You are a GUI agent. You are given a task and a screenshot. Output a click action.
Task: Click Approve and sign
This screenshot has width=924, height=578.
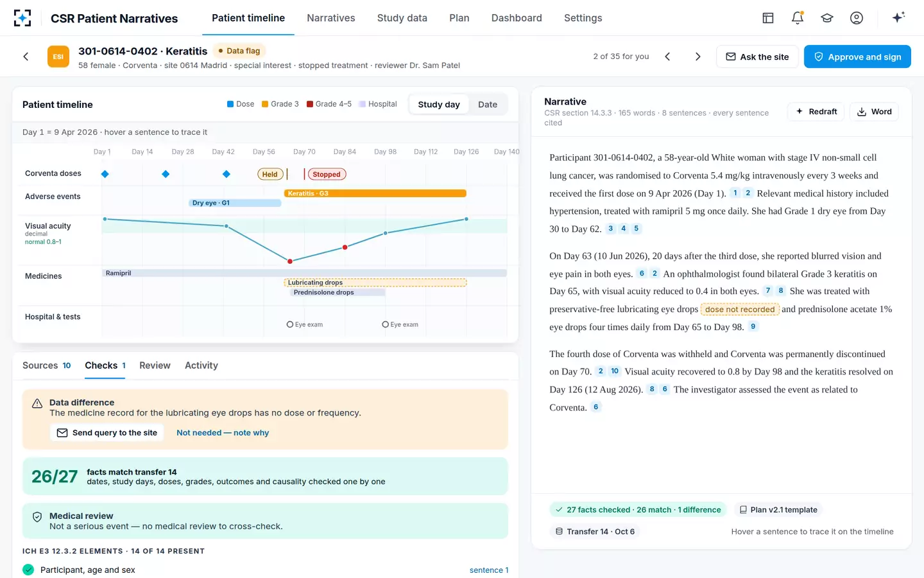click(857, 57)
